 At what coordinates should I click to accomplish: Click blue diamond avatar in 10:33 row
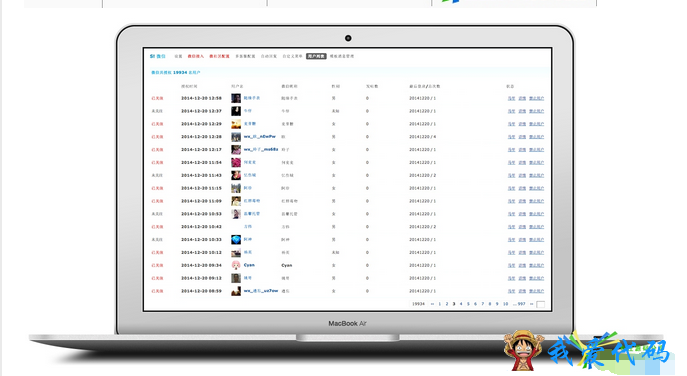236,240
